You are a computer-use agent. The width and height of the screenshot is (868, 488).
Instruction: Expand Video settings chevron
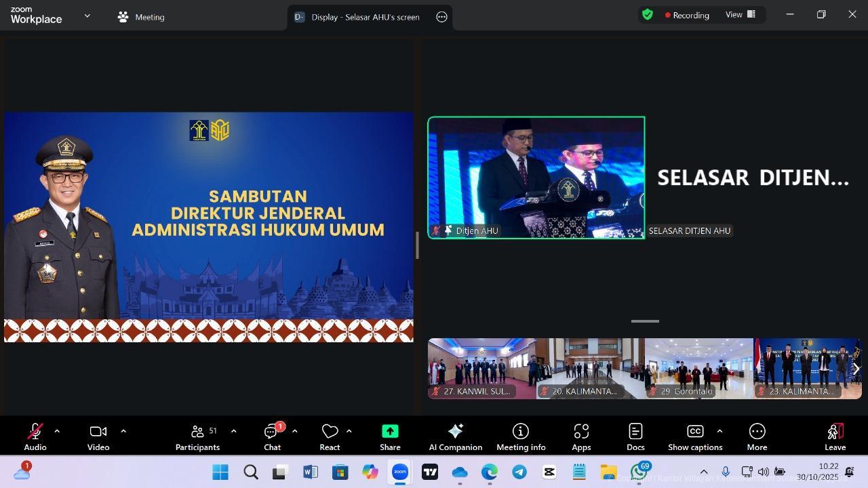(x=123, y=430)
